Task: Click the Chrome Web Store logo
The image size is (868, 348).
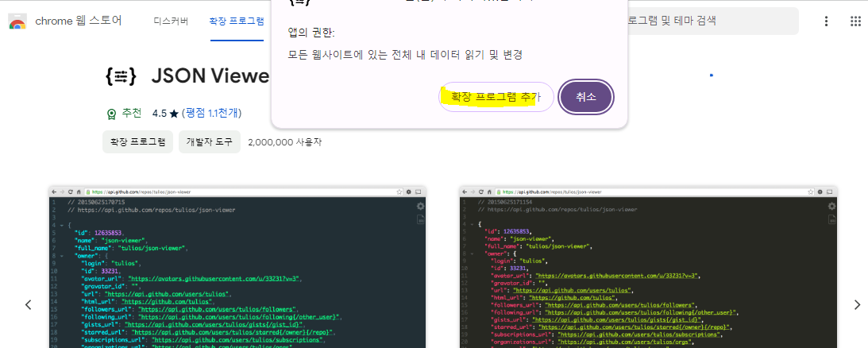Action: (x=17, y=21)
